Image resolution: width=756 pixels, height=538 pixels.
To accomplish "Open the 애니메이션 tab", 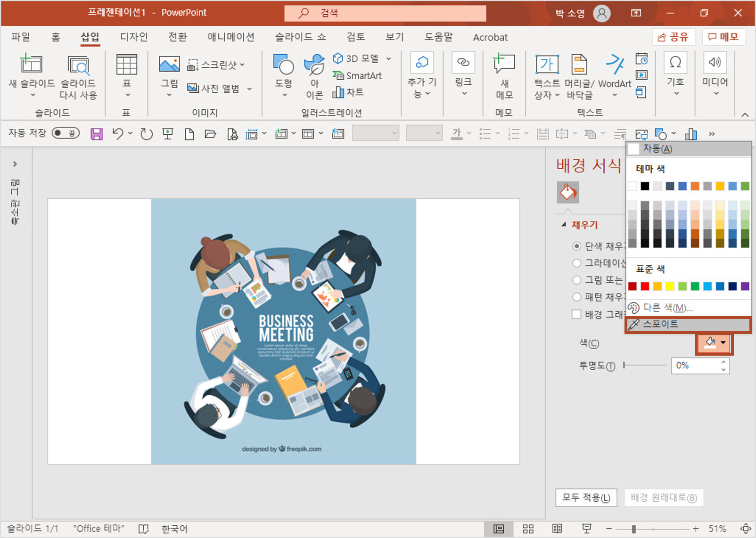I will (230, 37).
